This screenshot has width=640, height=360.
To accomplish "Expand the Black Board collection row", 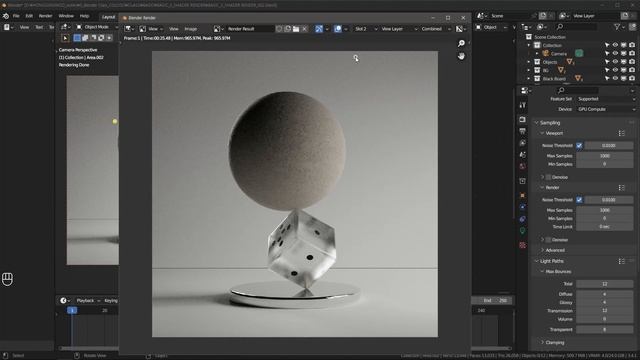I will (529, 78).
